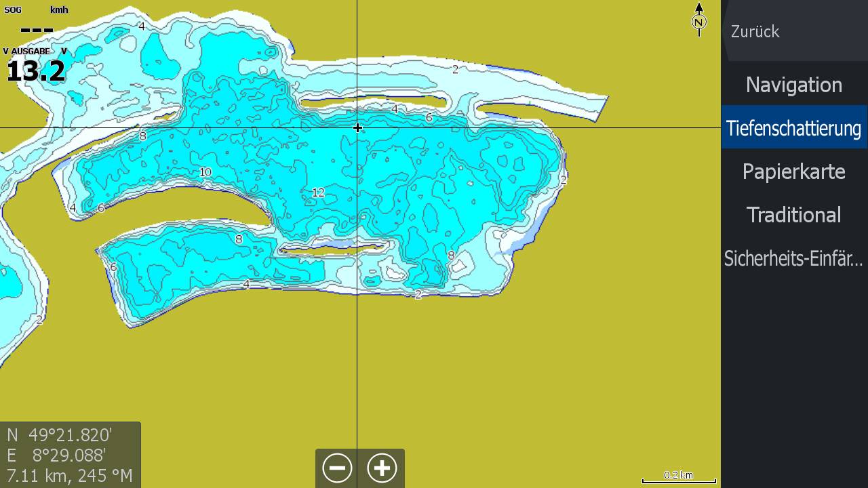The width and height of the screenshot is (868, 488).
Task: Zoom in with the plus button
Action: 382,468
